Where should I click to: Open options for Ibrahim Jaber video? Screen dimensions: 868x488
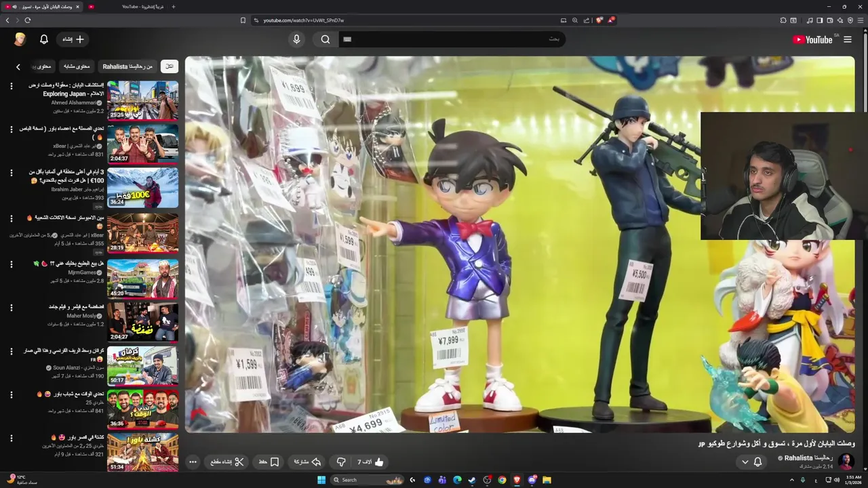(x=11, y=173)
